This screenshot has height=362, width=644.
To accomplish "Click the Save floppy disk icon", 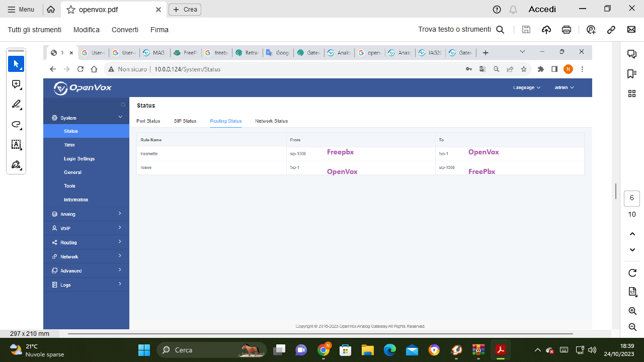I will pos(526,30).
